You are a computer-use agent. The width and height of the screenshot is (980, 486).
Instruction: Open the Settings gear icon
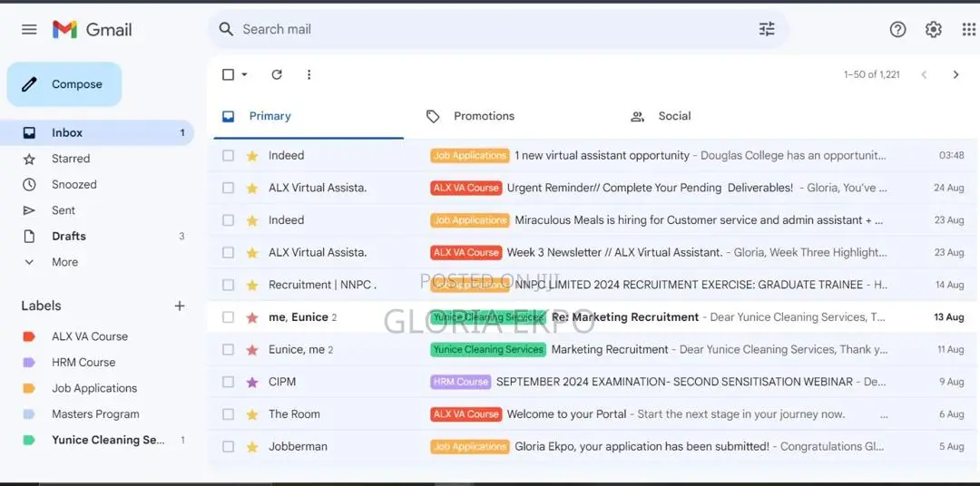(x=933, y=29)
